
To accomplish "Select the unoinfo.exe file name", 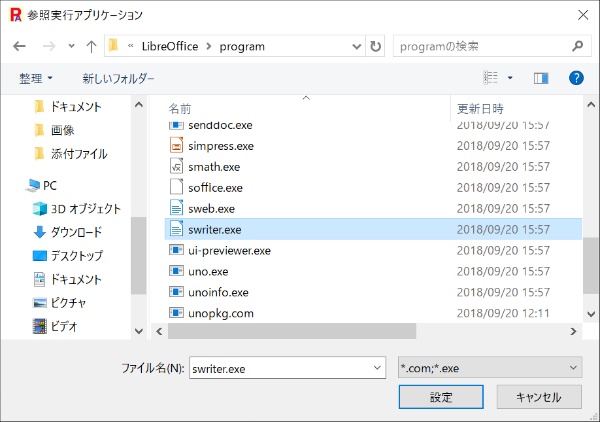I will point(218,292).
